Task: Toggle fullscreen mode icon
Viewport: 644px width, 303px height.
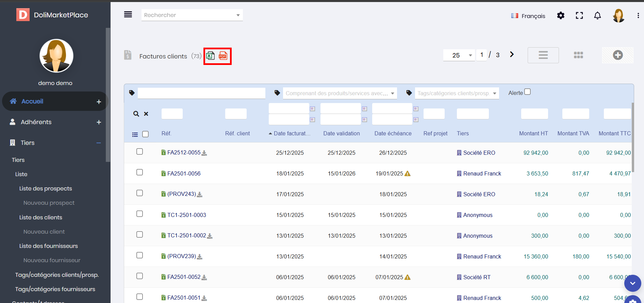Action: 579,16
